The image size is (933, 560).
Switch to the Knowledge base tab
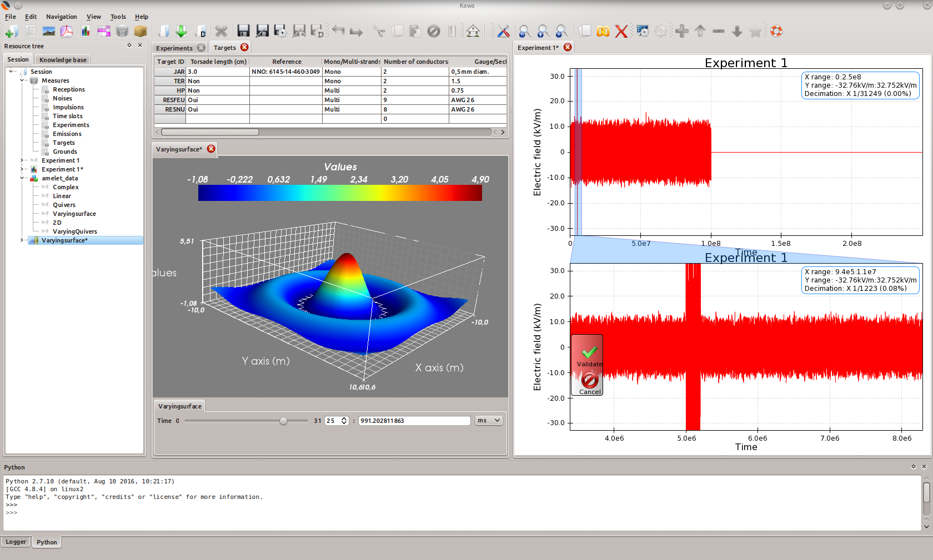tap(63, 60)
